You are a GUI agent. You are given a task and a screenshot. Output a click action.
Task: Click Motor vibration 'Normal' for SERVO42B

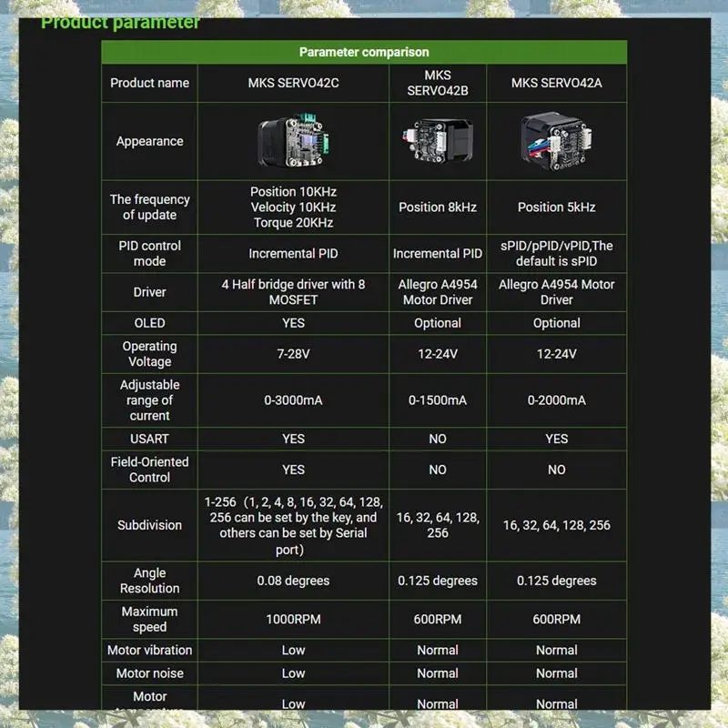438,650
